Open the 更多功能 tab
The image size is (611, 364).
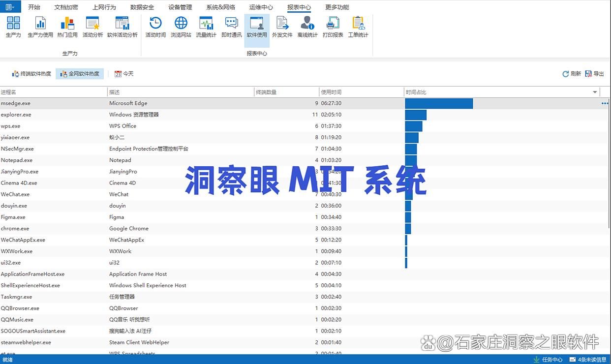337,7
